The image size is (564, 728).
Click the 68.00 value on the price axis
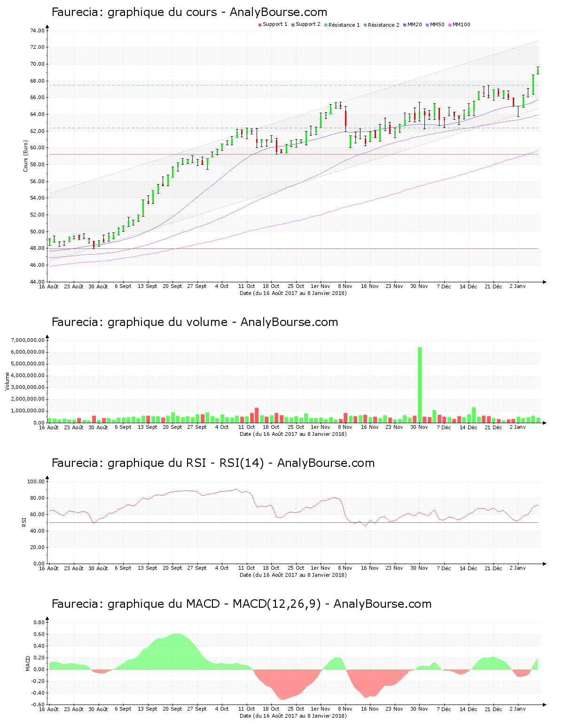tap(37, 81)
